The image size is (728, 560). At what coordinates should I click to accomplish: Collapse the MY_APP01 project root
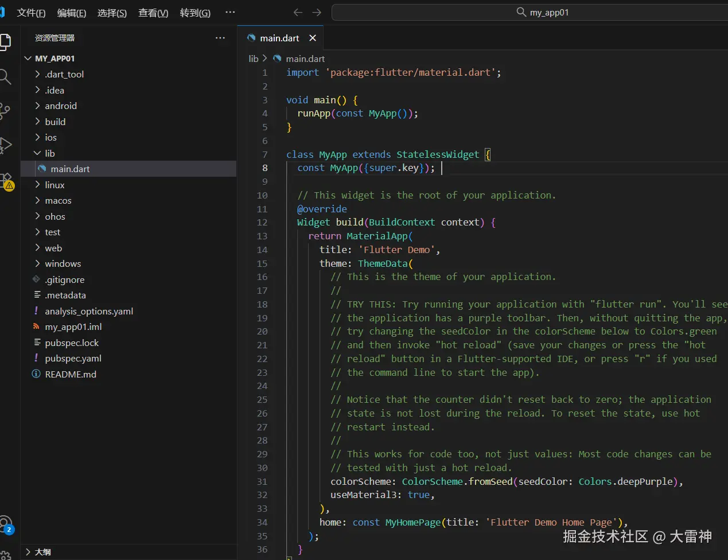(54, 59)
